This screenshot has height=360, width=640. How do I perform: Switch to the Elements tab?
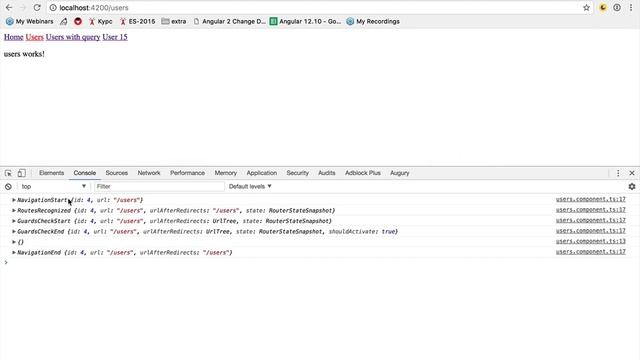click(x=51, y=173)
